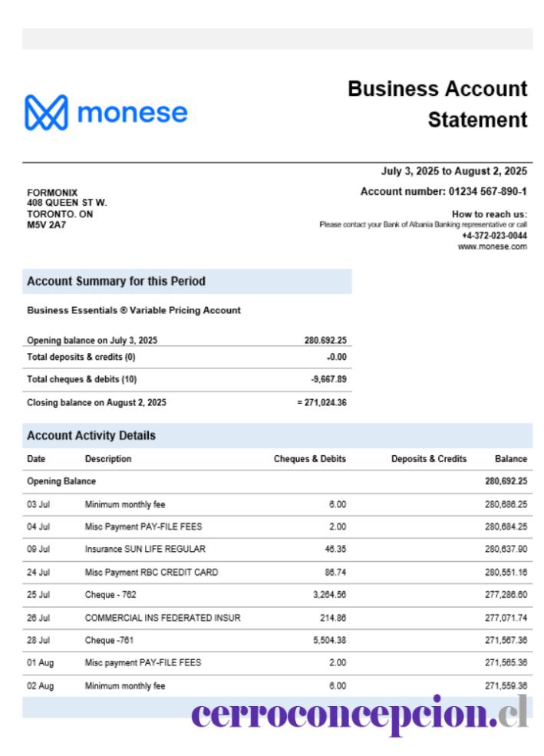Select the Account Activity Details header
544x756 pixels.
[278, 435]
